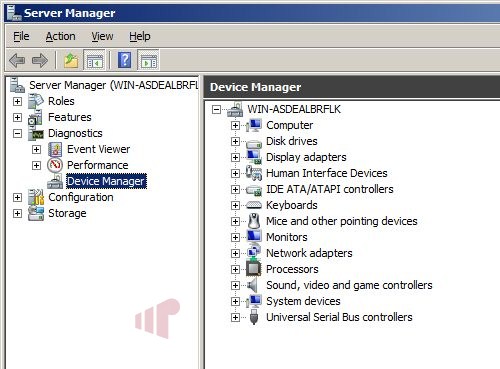This screenshot has width=500, height=369.
Task: Click the Storage icon in console tree
Action: tap(36, 213)
